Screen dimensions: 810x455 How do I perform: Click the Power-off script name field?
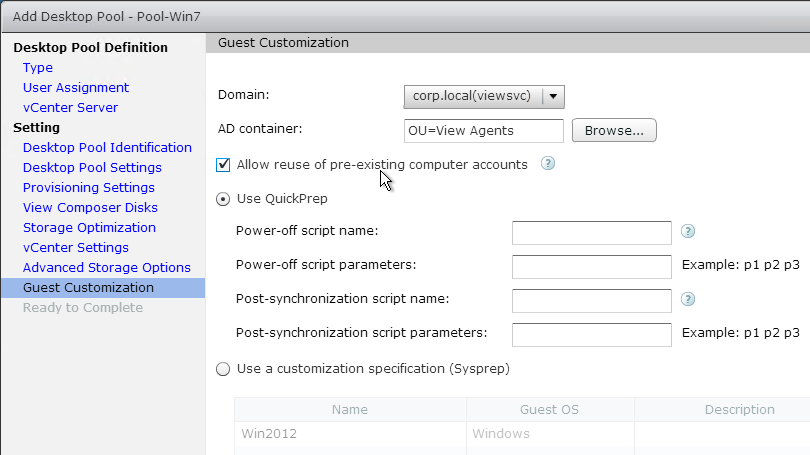click(591, 233)
